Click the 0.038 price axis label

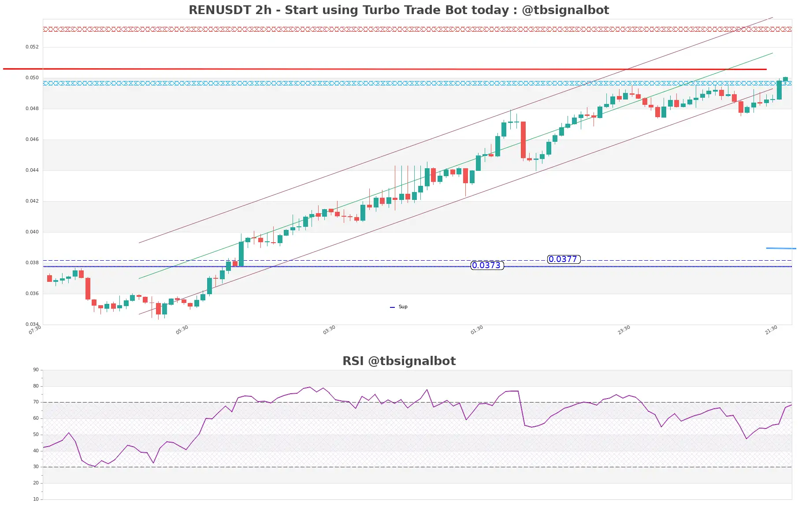(x=32, y=262)
